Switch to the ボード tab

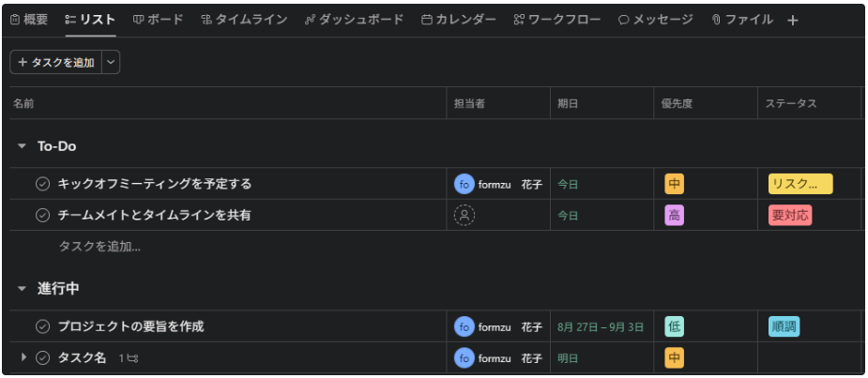[x=158, y=20]
